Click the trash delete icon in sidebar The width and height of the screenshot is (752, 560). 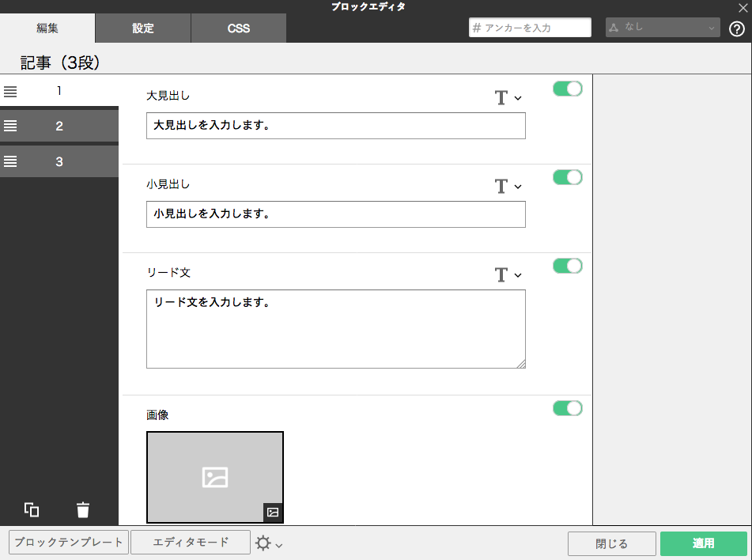(83, 509)
